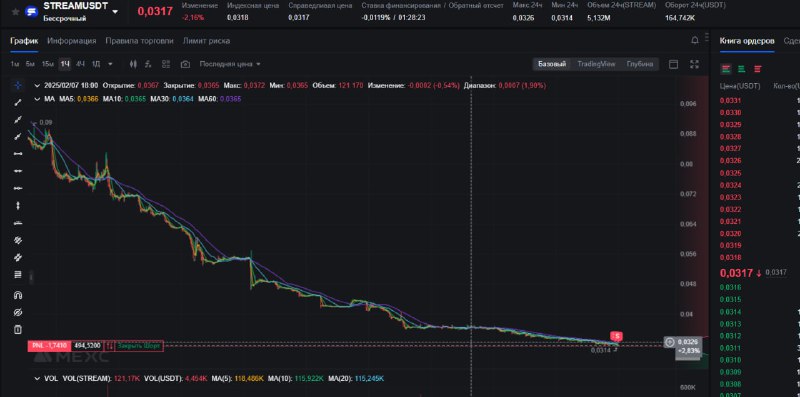
Task: Toggle the magnet snap mode
Action: [x=18, y=295]
